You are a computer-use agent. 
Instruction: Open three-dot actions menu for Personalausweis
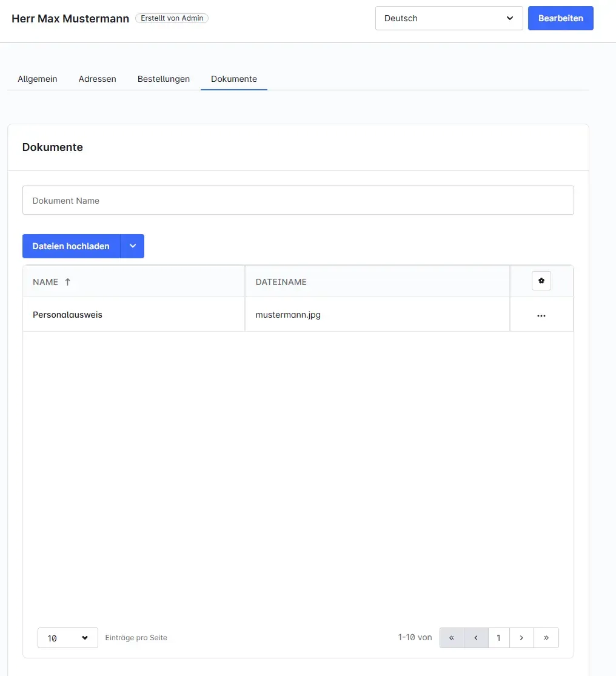pos(541,316)
